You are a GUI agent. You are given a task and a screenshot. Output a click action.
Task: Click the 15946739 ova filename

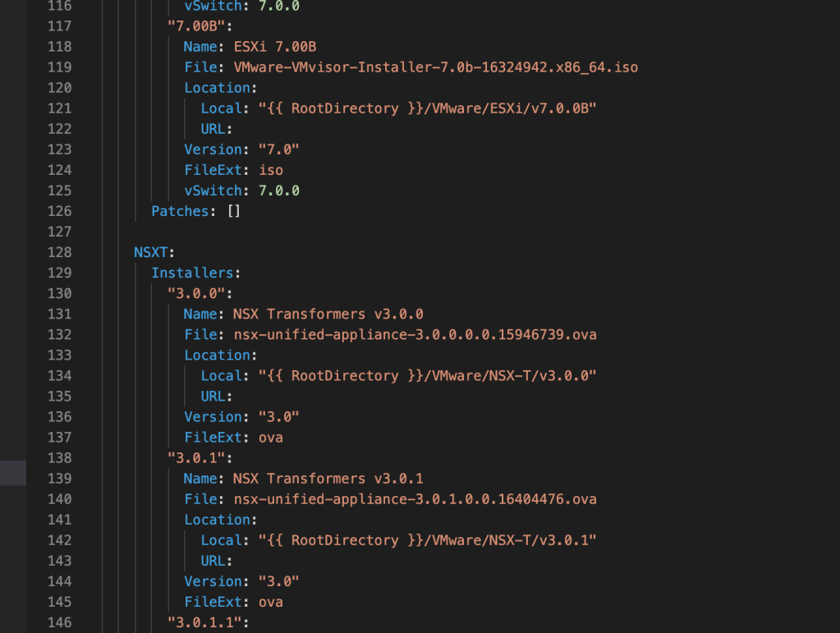415,334
